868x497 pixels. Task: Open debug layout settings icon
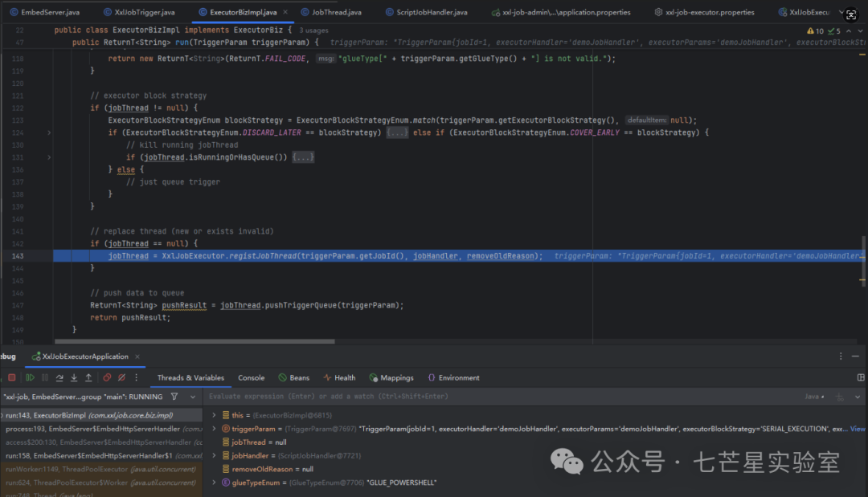(x=861, y=377)
